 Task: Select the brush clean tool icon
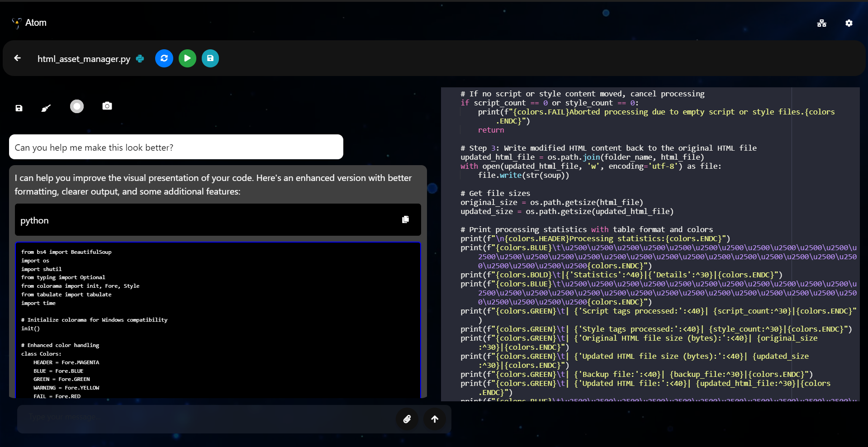(46, 108)
